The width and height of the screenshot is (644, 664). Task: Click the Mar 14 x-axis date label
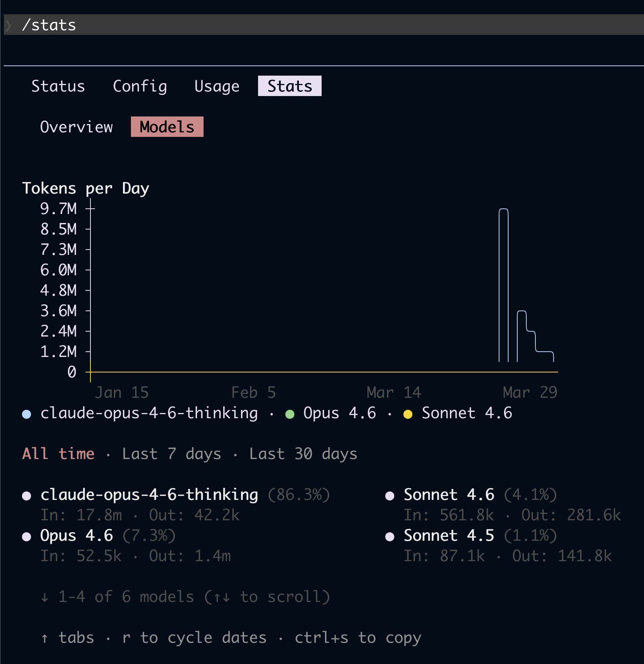click(394, 393)
